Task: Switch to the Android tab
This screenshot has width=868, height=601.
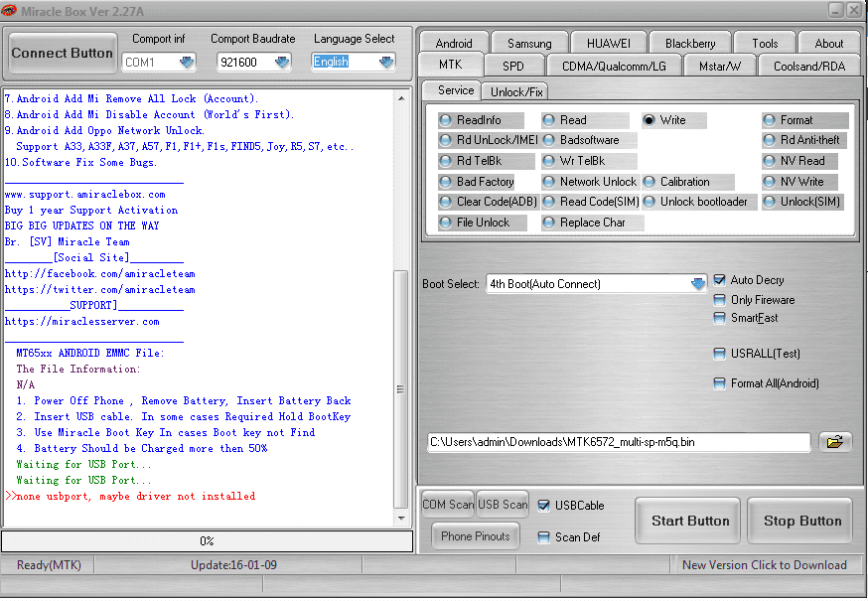Action: point(454,43)
